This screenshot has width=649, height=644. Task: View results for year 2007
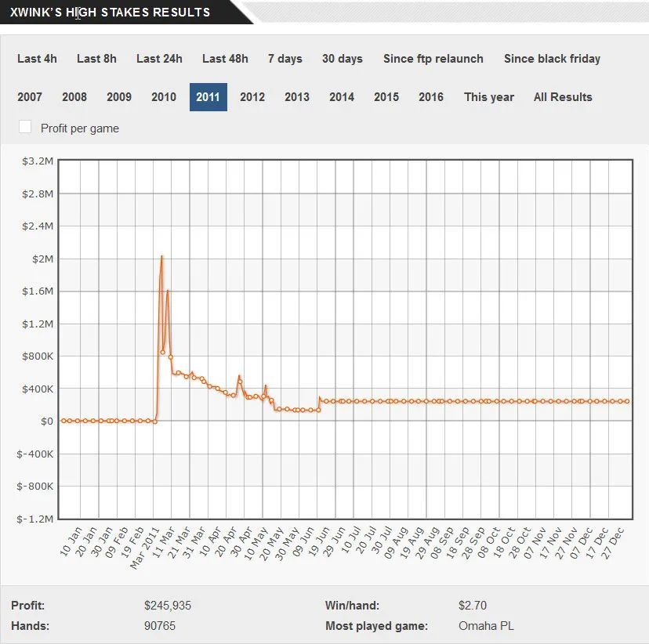pyautogui.click(x=30, y=97)
